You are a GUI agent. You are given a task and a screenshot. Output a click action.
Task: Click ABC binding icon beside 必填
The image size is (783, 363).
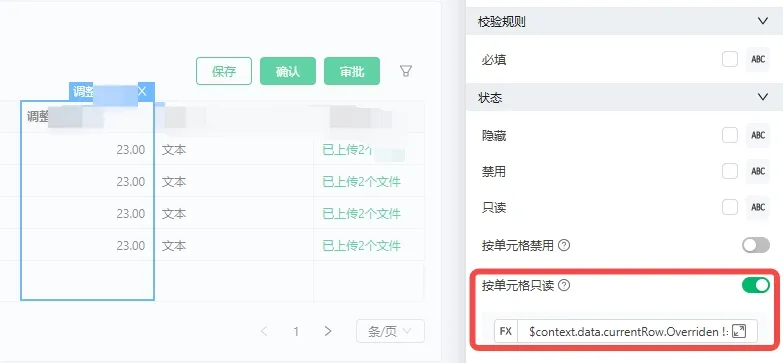[x=758, y=59]
